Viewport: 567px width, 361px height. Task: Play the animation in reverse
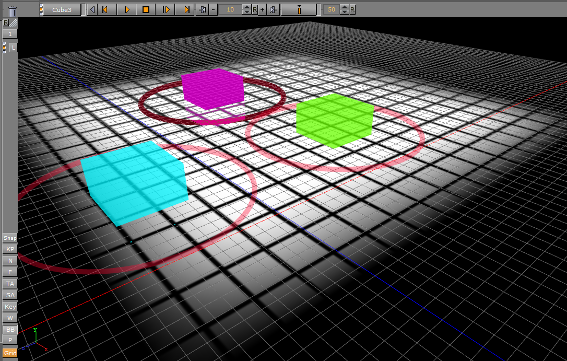(92, 10)
